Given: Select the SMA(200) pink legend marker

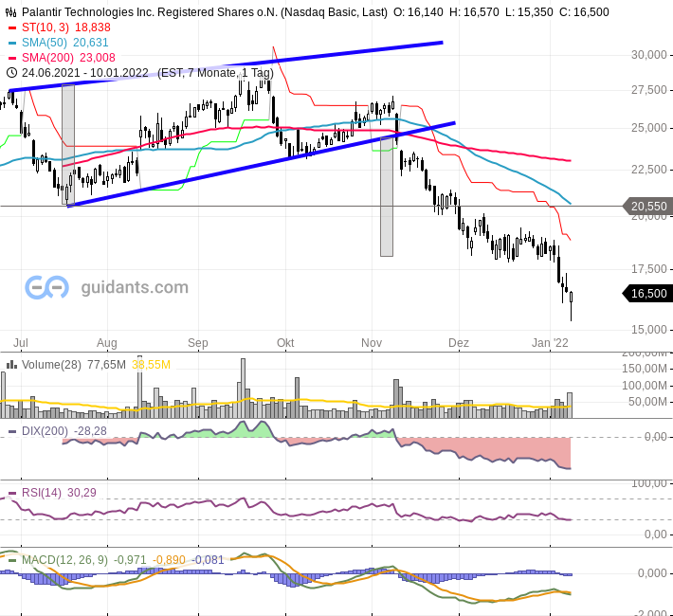Looking at the screenshot, I should (x=12, y=58).
